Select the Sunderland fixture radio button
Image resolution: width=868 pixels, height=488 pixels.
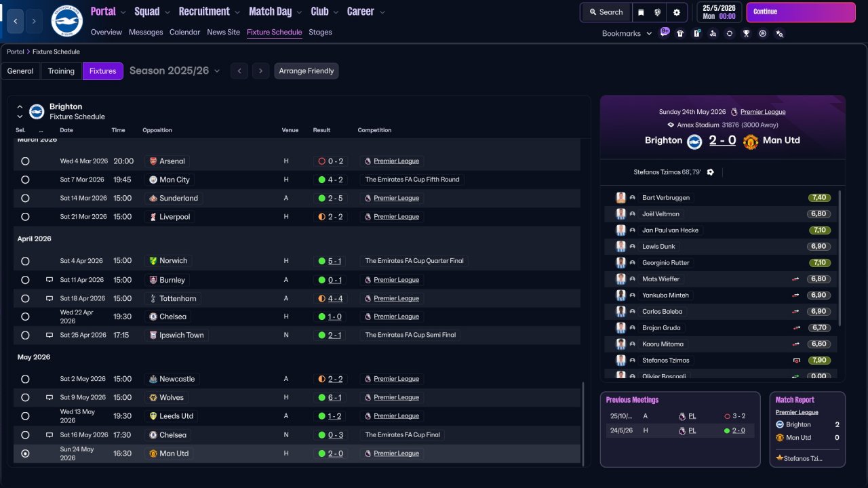click(x=25, y=199)
